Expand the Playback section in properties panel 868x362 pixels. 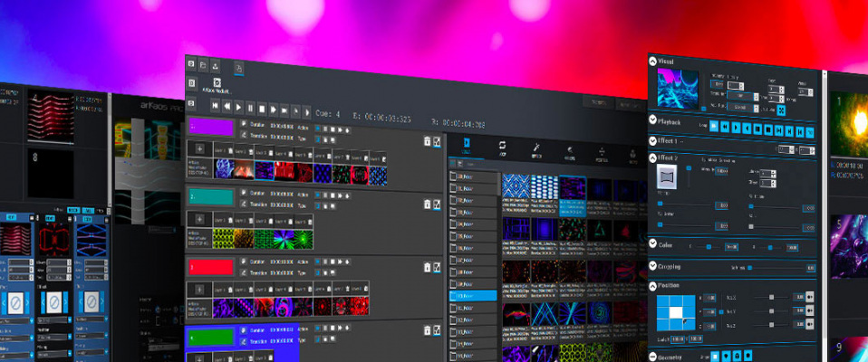653,121
